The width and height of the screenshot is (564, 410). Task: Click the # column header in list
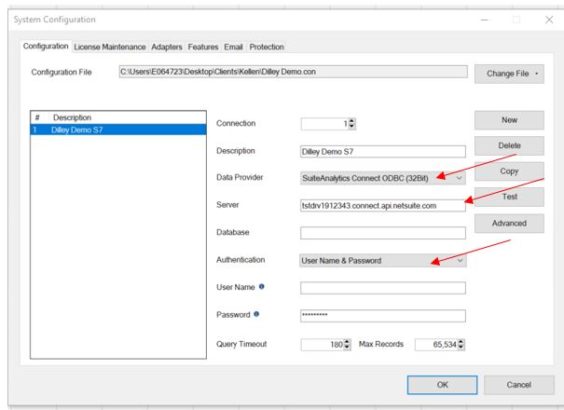[37, 118]
